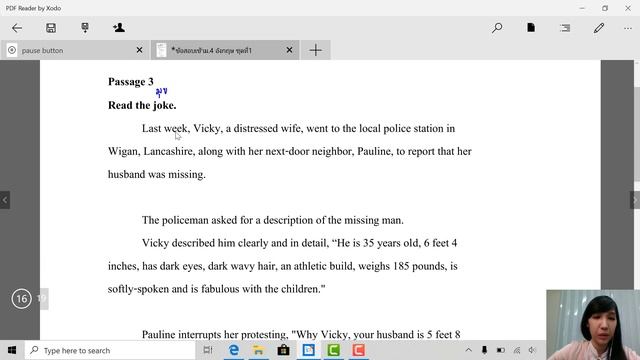Click the Type here to search box
The width and height of the screenshot is (640, 360).
pyautogui.click(x=110, y=350)
